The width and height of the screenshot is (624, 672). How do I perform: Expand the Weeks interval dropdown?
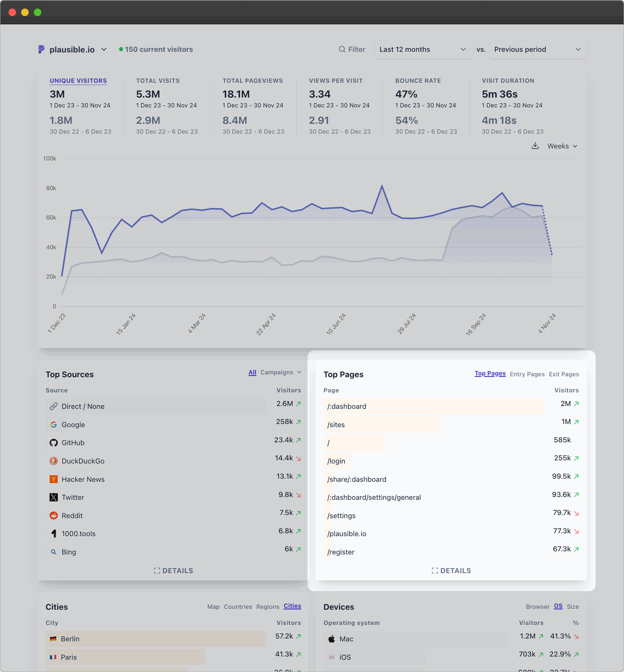tap(562, 146)
